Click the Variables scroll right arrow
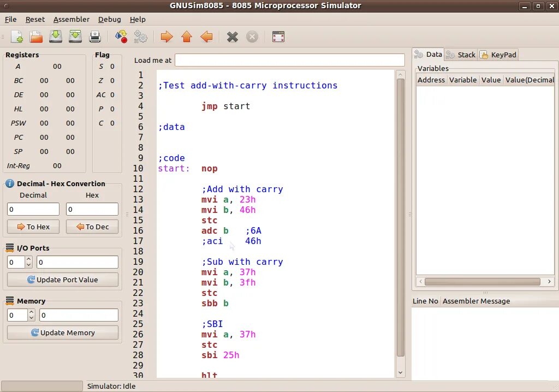Screen dimensions: 559x392 (x=549, y=281)
